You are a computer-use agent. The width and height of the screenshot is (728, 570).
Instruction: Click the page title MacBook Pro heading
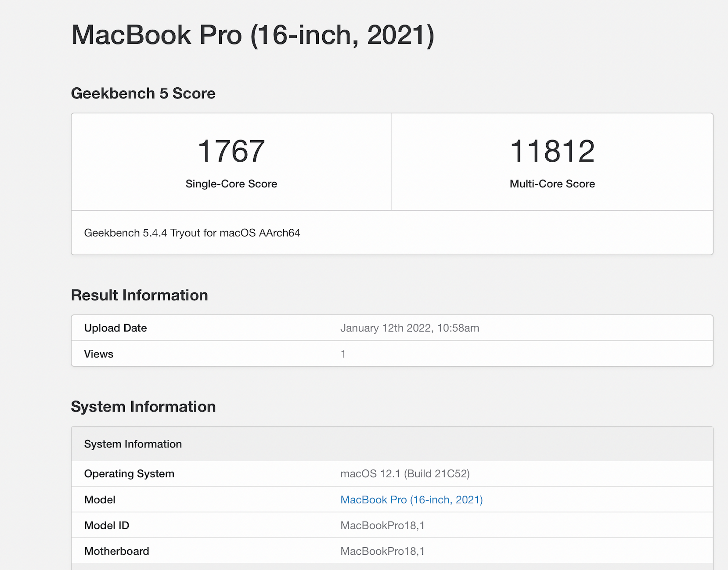252,35
